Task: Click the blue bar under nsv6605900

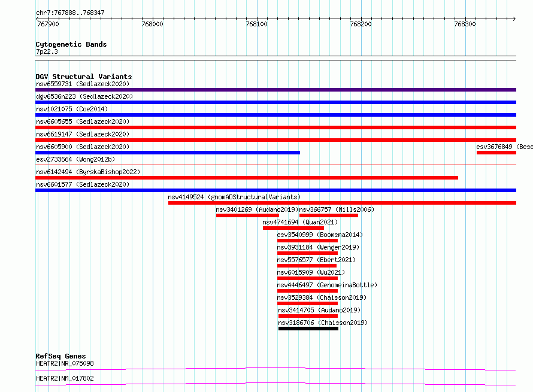Action: click(168, 153)
